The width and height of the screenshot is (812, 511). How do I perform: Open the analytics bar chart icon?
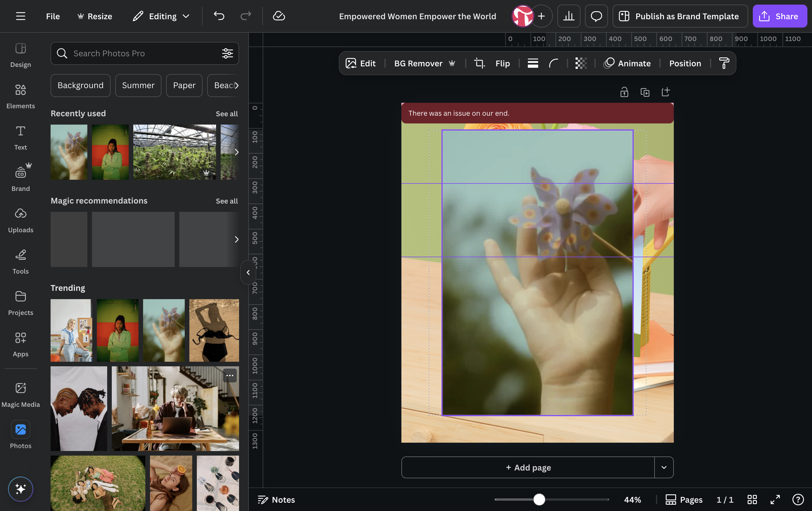coord(569,16)
